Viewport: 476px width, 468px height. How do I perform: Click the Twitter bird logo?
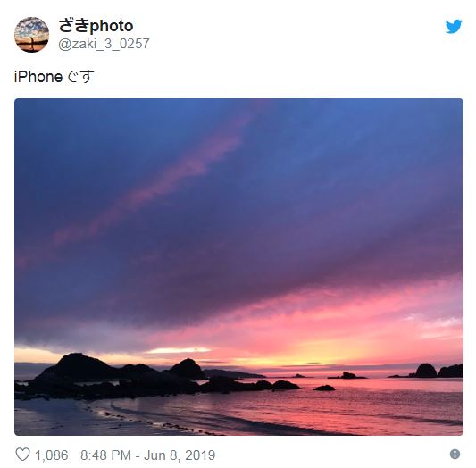pos(454,27)
